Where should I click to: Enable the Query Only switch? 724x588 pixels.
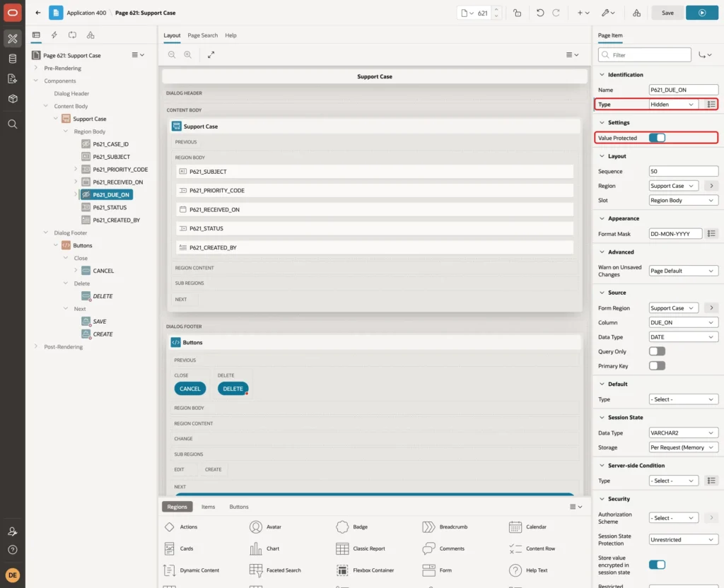[x=657, y=351]
